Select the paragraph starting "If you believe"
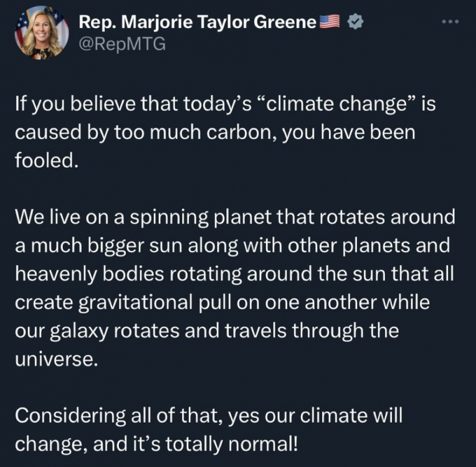The image size is (476, 467). coord(225,132)
